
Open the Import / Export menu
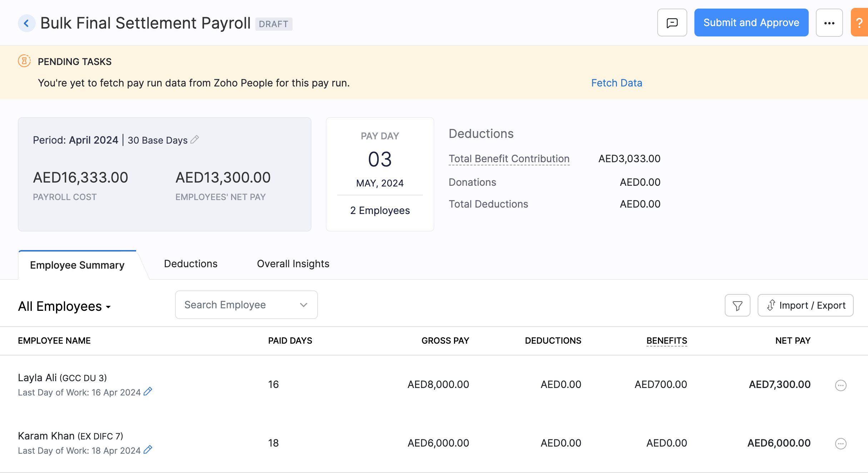click(805, 305)
